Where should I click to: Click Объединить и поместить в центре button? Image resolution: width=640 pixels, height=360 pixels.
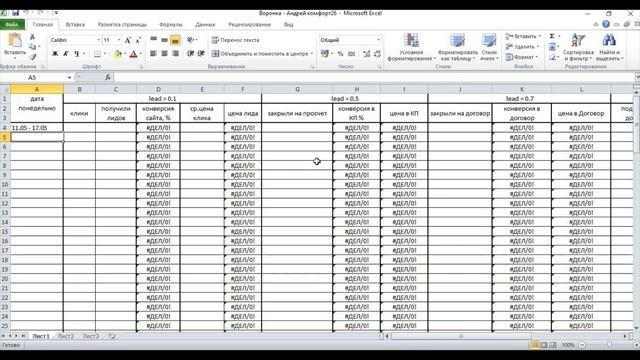click(262, 53)
